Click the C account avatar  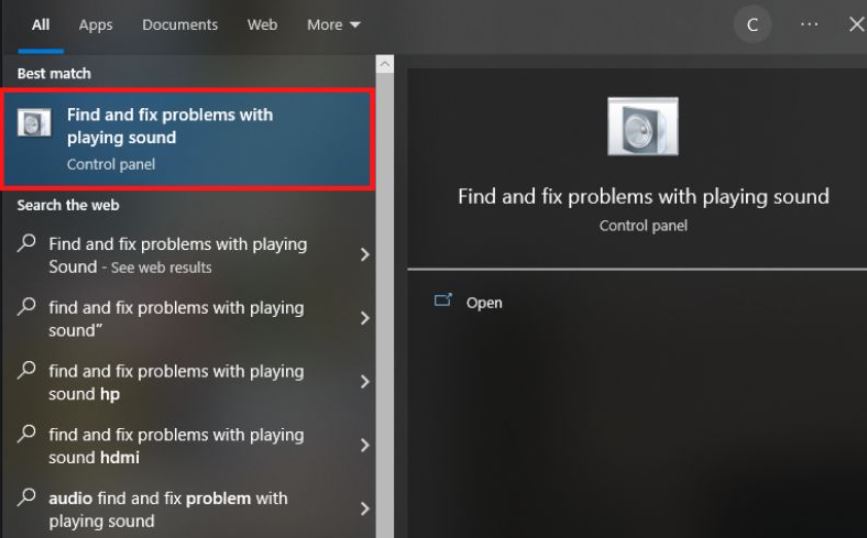coord(752,24)
